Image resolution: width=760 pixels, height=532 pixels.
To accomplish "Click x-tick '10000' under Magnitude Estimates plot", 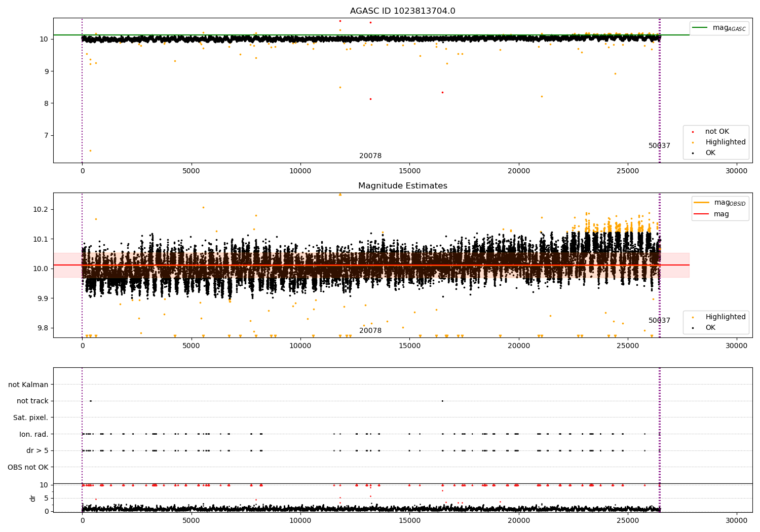I will pyautogui.click(x=300, y=346).
